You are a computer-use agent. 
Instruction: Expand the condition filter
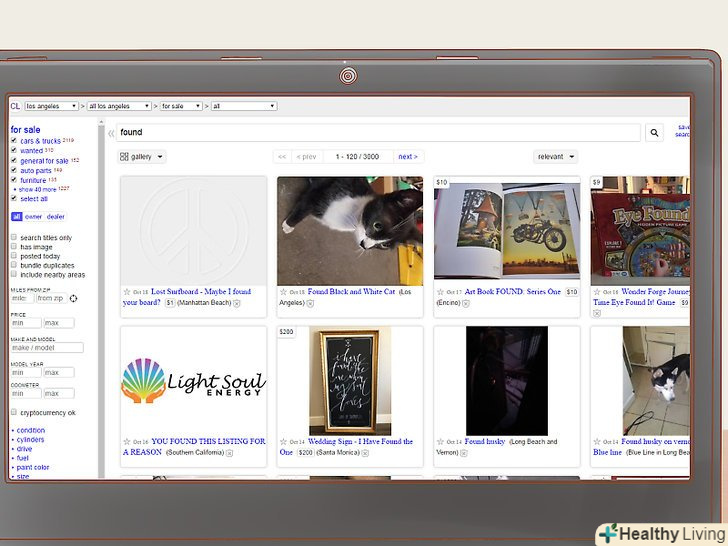[x=31, y=430]
